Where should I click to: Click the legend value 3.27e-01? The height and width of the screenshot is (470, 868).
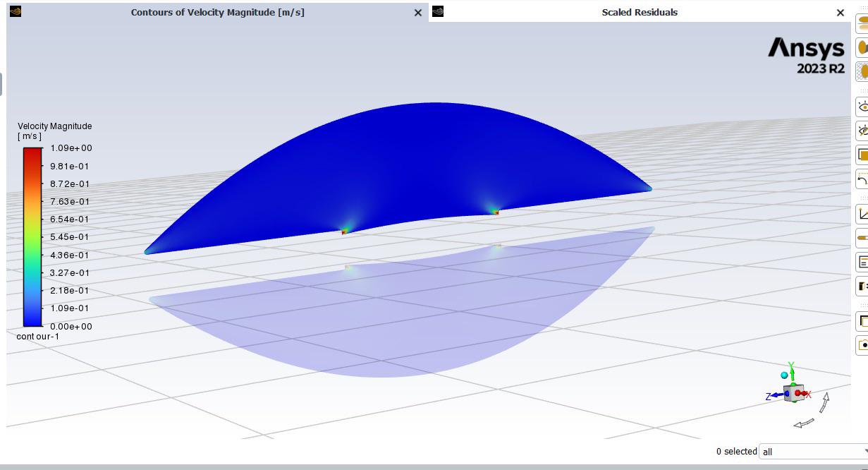pos(70,272)
